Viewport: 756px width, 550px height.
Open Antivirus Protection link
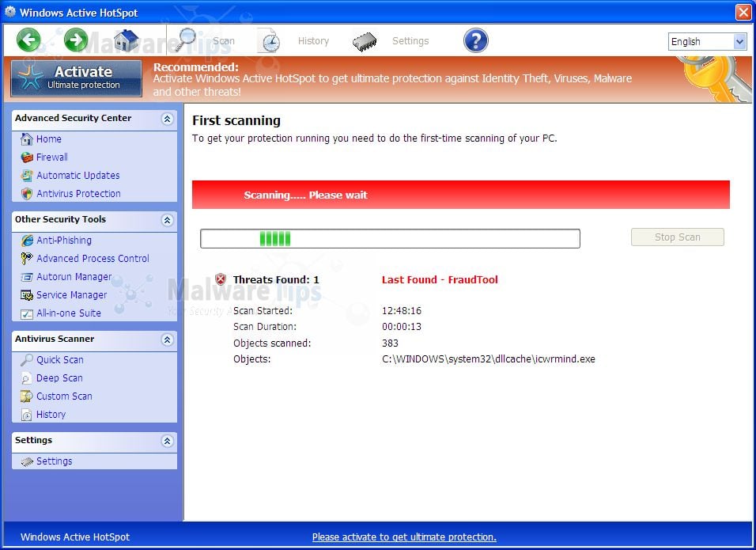click(78, 194)
